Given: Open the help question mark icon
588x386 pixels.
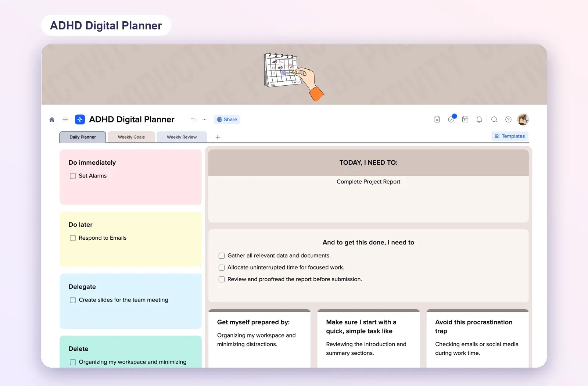Looking at the screenshot, I should 508,119.
